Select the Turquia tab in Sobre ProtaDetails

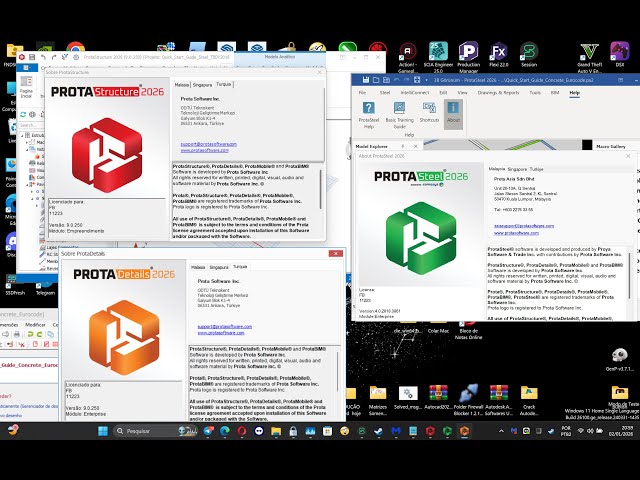(240, 267)
